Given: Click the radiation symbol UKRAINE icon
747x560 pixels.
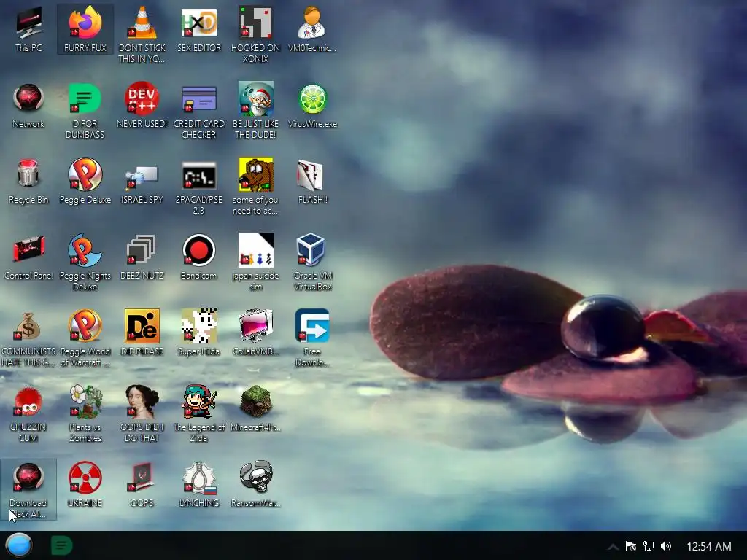Looking at the screenshot, I should tap(85, 477).
